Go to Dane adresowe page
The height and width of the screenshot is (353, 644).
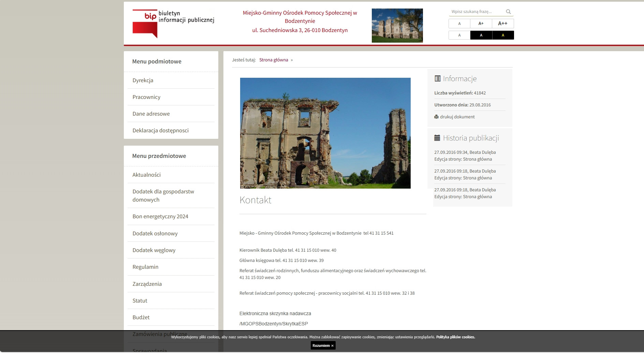[151, 114]
